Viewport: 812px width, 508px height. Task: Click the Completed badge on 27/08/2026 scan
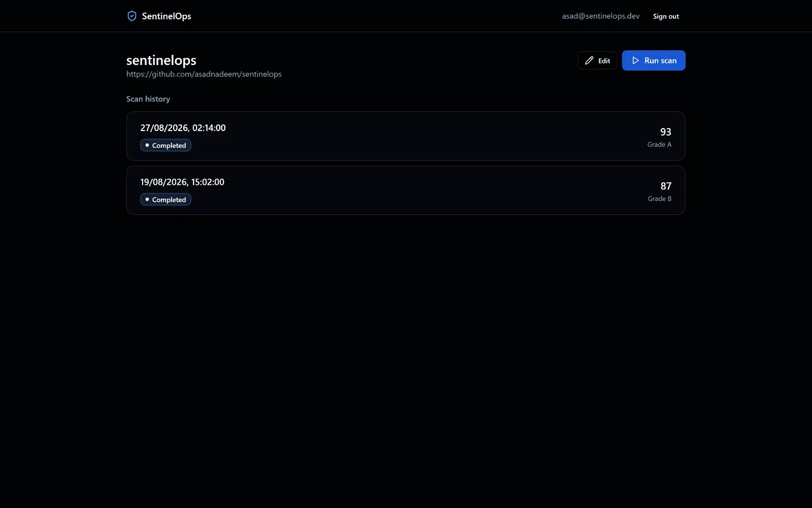[x=166, y=145]
